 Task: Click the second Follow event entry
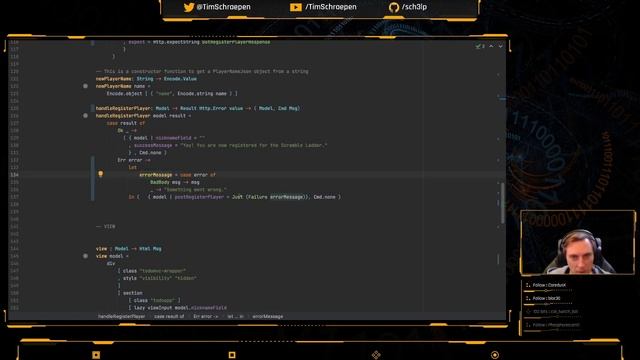point(543,298)
